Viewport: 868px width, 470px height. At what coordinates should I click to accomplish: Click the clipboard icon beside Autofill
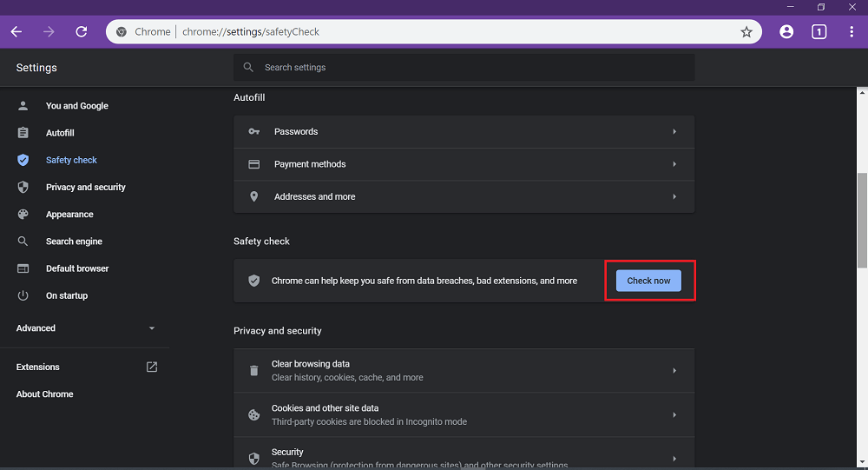pos(23,133)
